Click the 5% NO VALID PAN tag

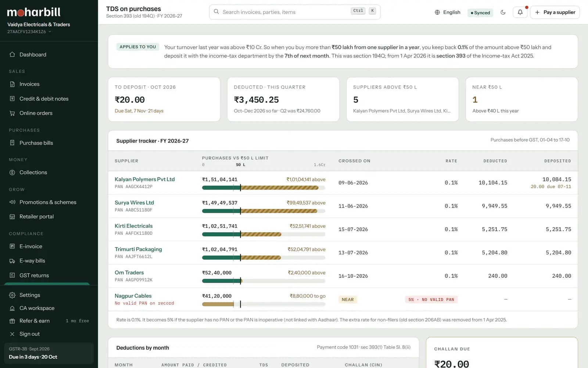pos(431,300)
